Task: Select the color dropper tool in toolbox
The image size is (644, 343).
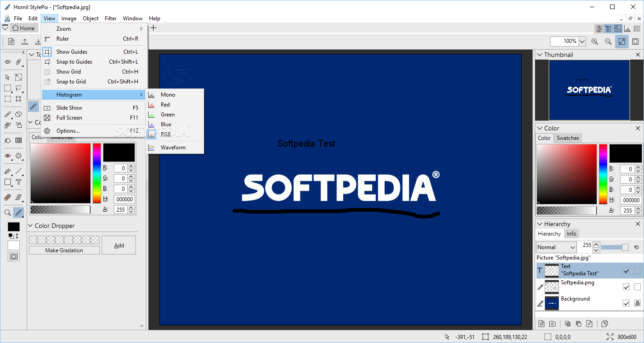Action: pos(19,212)
